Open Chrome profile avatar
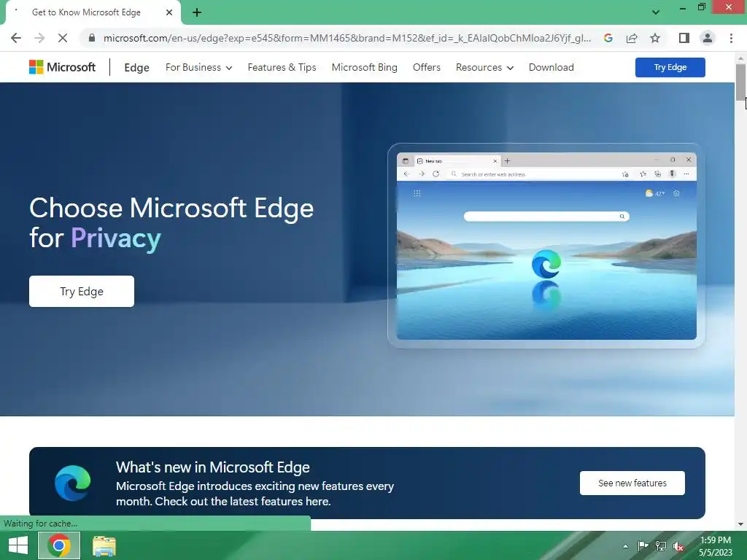 [708, 38]
